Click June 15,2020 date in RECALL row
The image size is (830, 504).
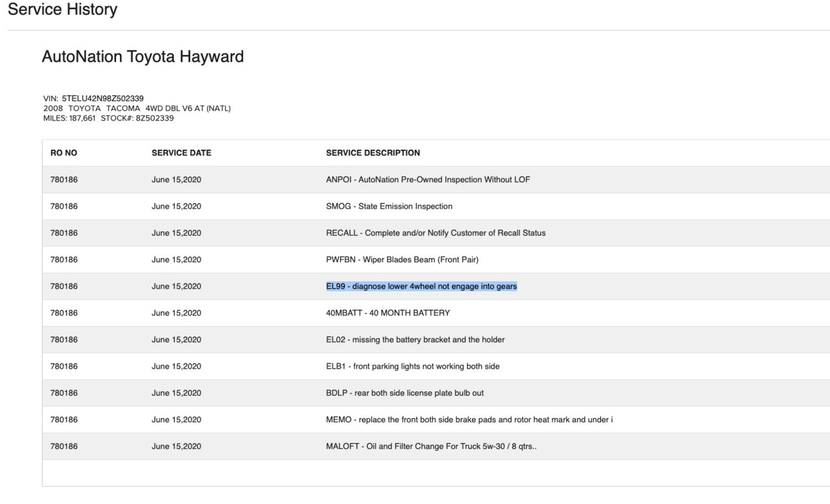(x=176, y=233)
